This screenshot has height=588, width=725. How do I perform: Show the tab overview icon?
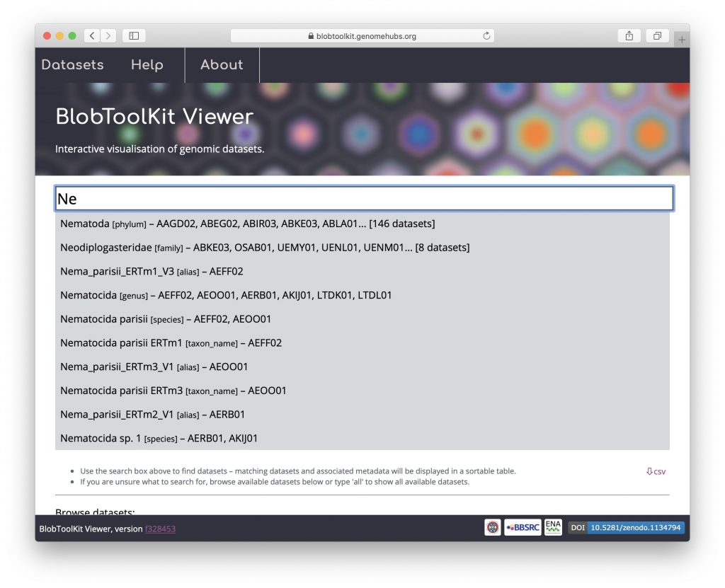coord(657,35)
